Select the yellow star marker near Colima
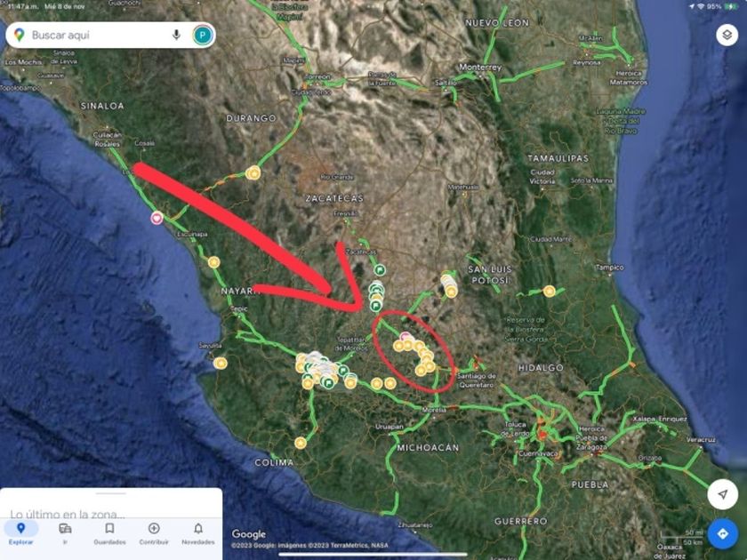 (301, 444)
